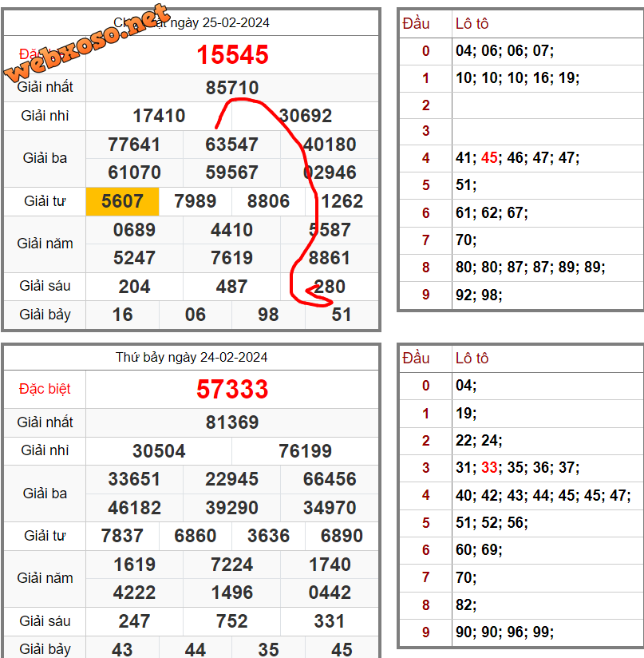The image size is (644, 658).
Task: Click fifth prize number 0442
Action: point(330,593)
